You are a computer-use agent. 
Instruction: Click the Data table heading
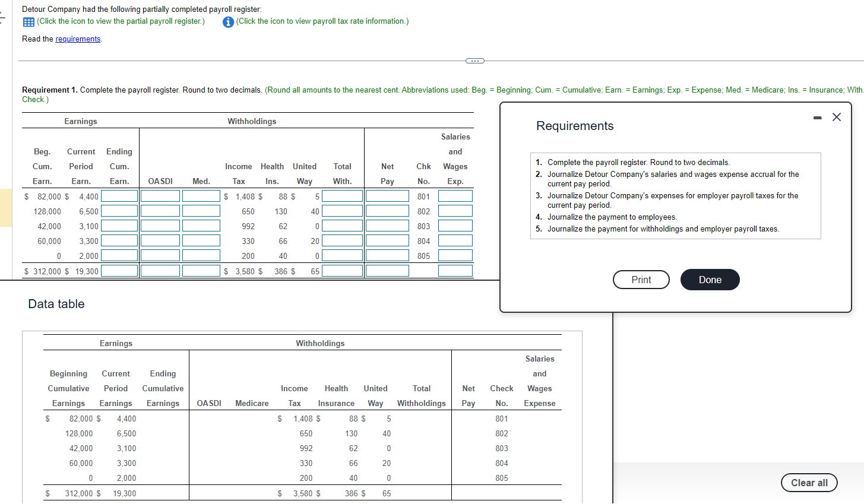(x=56, y=304)
